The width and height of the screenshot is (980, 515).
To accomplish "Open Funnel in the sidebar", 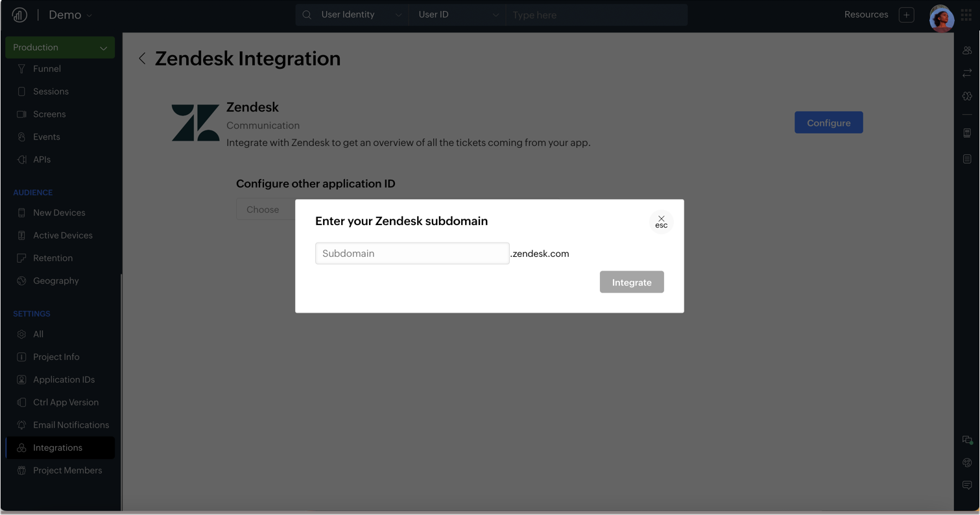I will [x=47, y=69].
